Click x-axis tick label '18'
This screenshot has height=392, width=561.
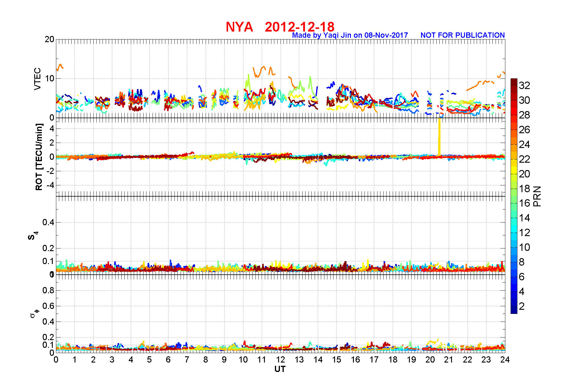(x=393, y=360)
